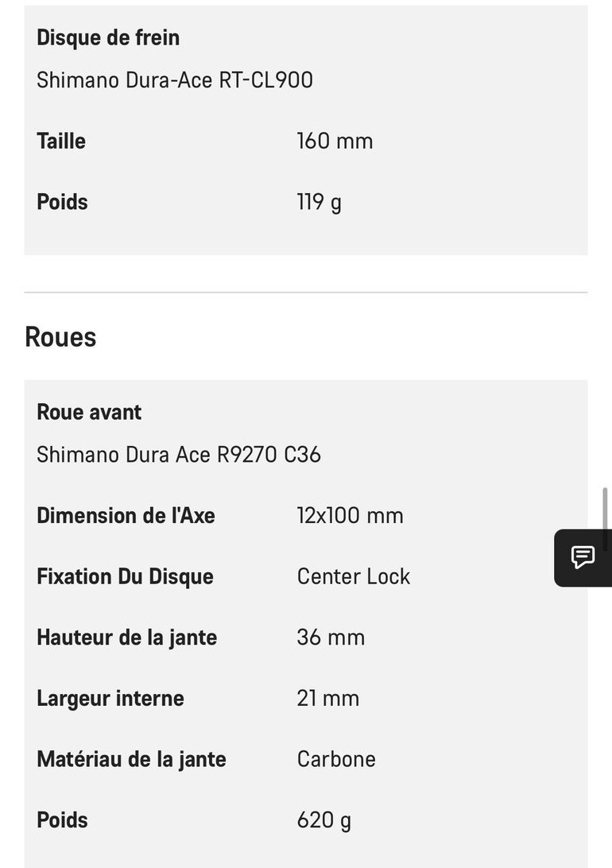Select the Roues section heading
The width and height of the screenshot is (612, 868).
pyautogui.click(x=61, y=337)
